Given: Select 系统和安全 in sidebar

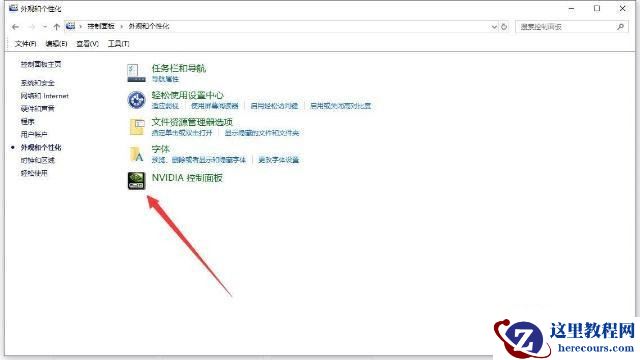Looking at the screenshot, I should [x=38, y=83].
